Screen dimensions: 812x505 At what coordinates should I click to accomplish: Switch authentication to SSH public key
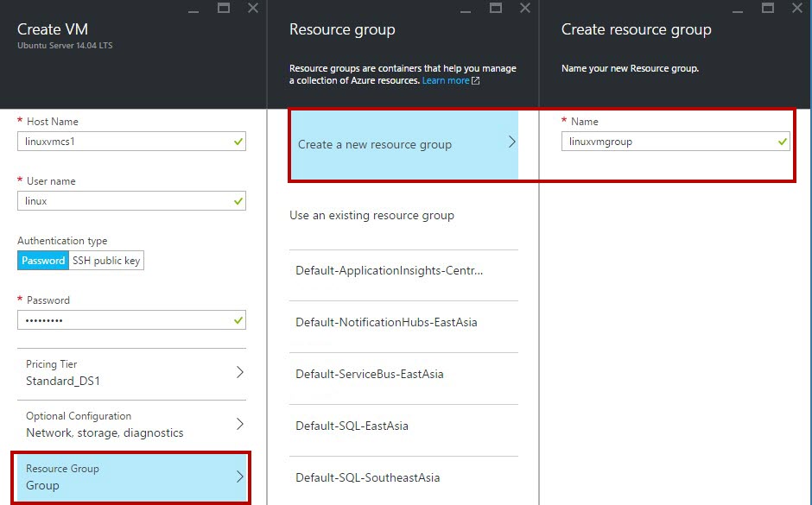click(x=106, y=260)
